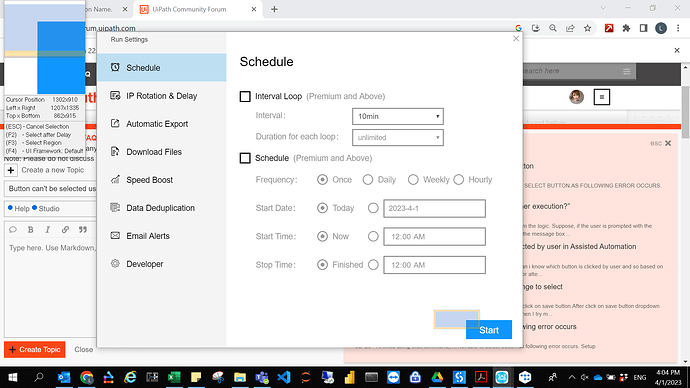
Task: Open Google Drive from the taskbar
Action: [437, 377]
